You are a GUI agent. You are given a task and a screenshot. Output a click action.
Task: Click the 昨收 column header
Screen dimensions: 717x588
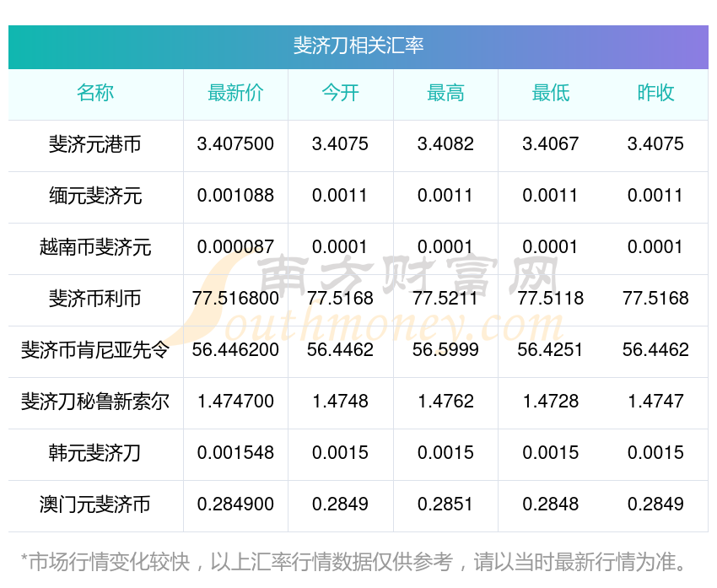(655, 94)
